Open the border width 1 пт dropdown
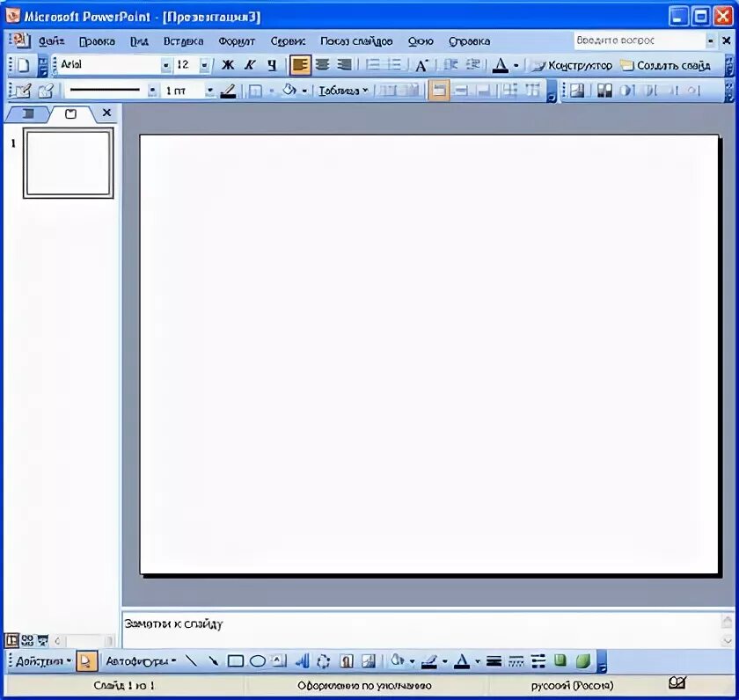This screenshot has width=739, height=700. 210,91
